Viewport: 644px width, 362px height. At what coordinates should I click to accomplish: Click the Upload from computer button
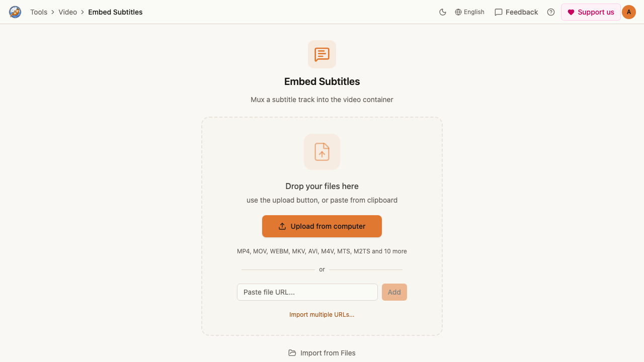pos(322,226)
